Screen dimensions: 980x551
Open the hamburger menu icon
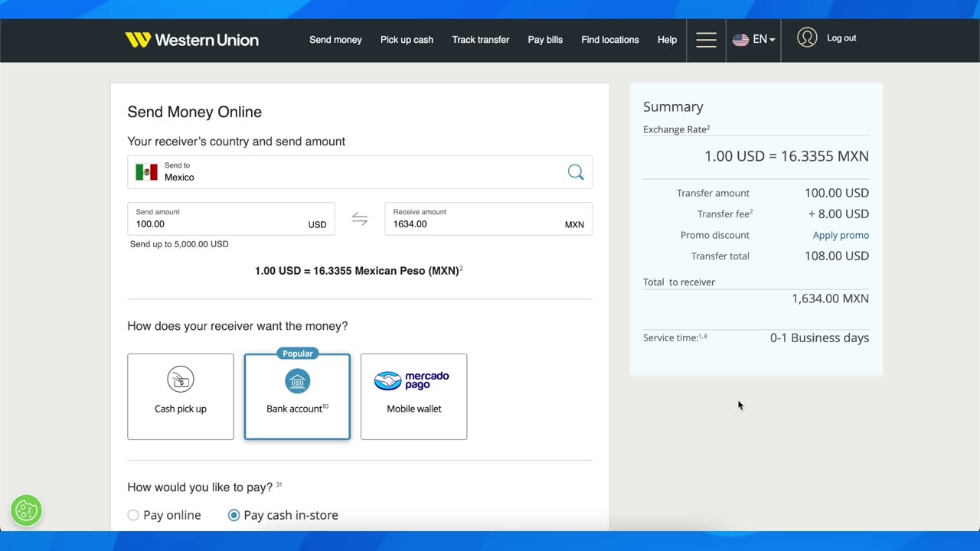(x=706, y=40)
